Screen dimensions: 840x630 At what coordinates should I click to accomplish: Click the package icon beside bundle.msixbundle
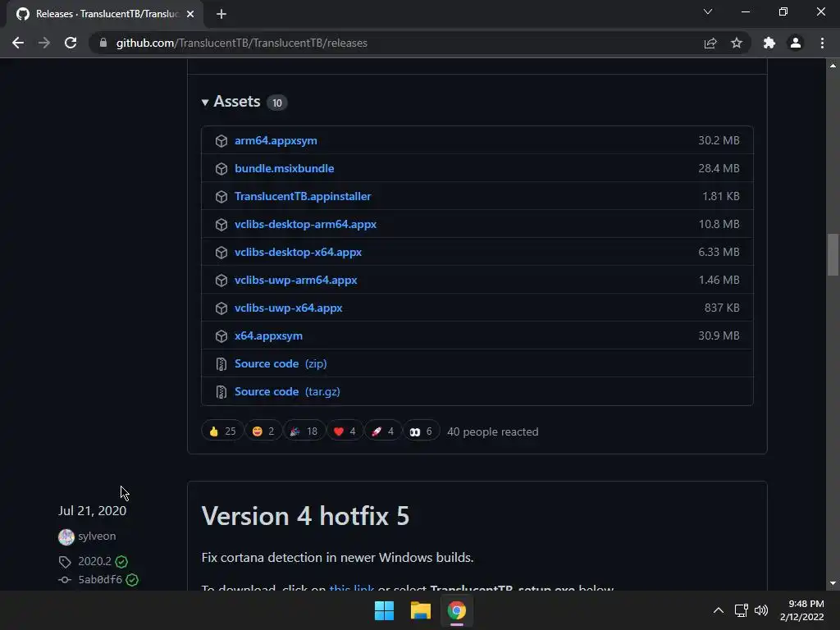[x=221, y=169]
